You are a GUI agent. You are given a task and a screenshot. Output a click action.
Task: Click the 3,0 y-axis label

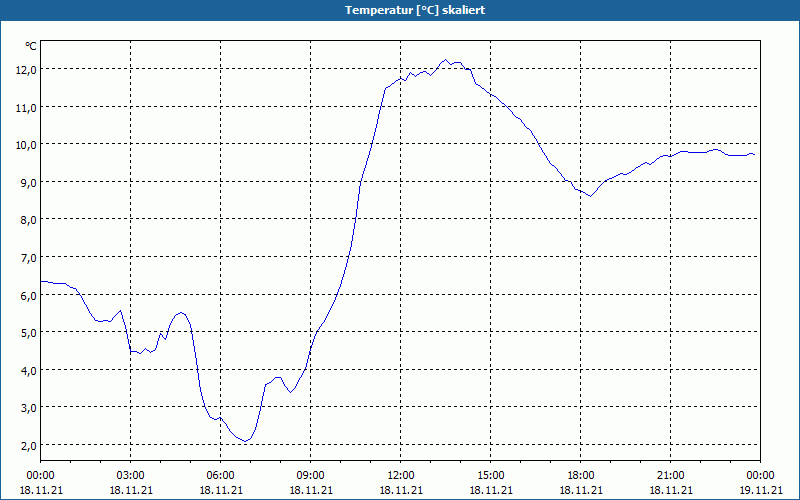click(x=28, y=408)
